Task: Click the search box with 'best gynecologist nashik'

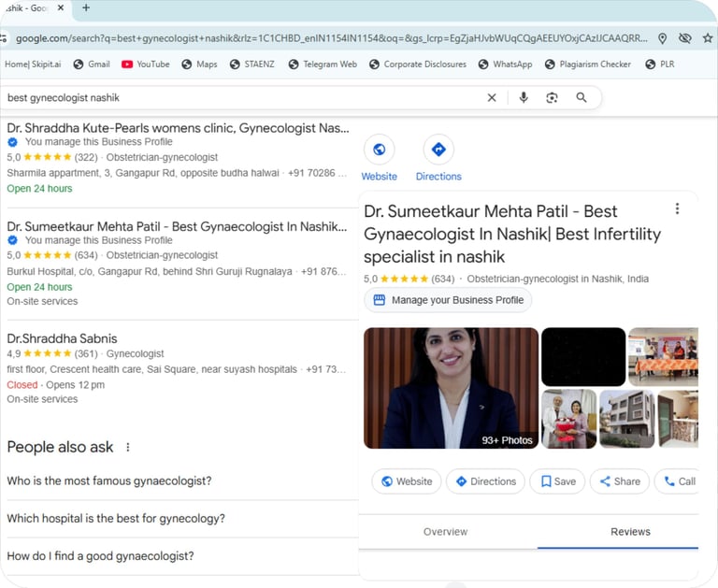Action: pos(243,97)
